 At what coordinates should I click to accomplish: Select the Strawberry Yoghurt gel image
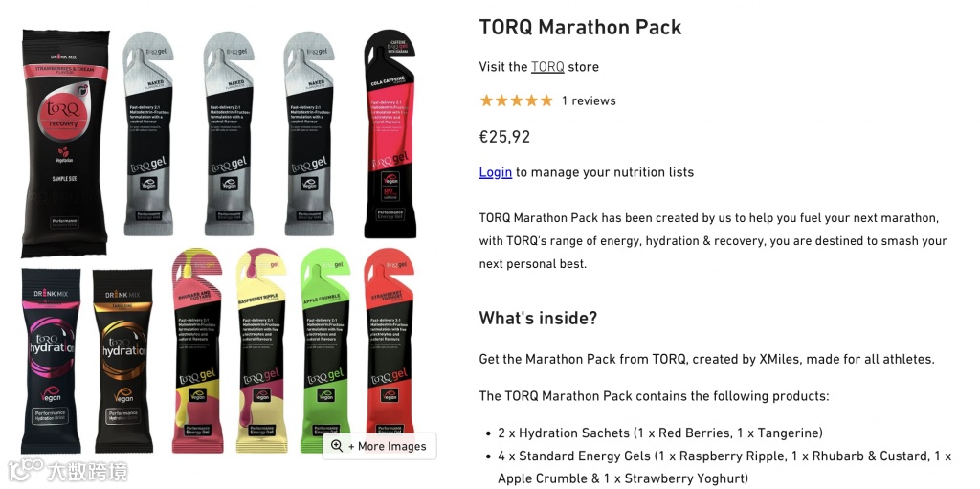[x=390, y=350]
